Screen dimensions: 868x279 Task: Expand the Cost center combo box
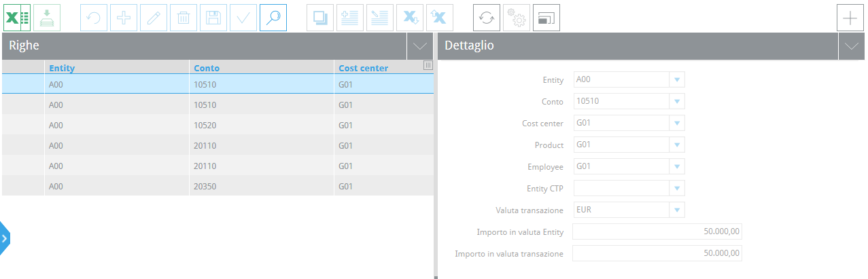click(677, 123)
